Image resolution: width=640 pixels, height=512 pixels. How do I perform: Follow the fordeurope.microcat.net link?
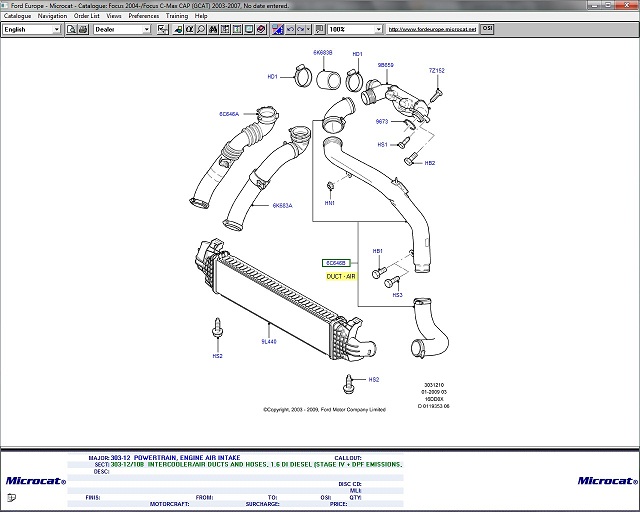pos(431,29)
